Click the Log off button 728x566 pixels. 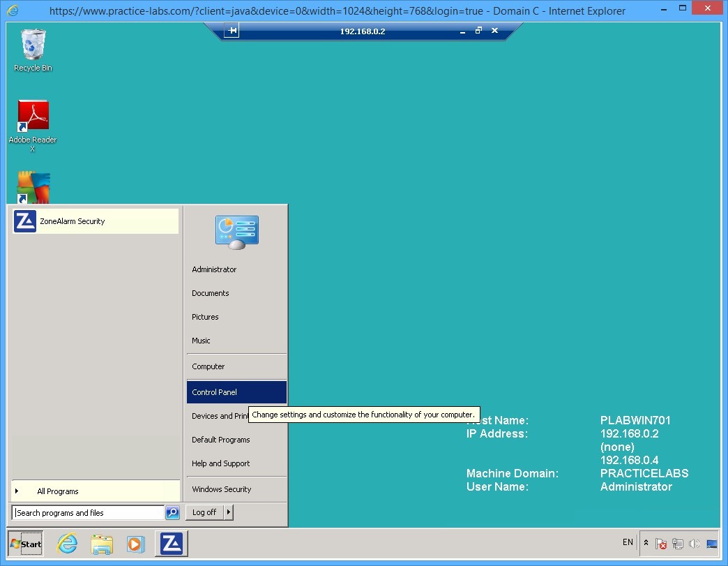pyautogui.click(x=205, y=512)
